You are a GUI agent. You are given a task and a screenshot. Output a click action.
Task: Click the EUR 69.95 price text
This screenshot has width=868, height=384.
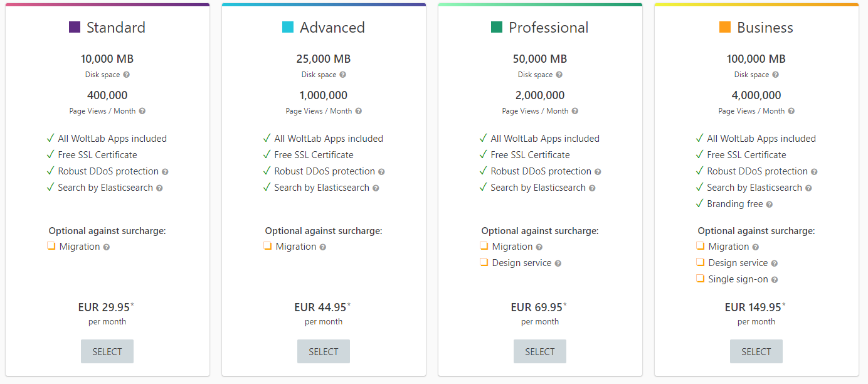537,307
